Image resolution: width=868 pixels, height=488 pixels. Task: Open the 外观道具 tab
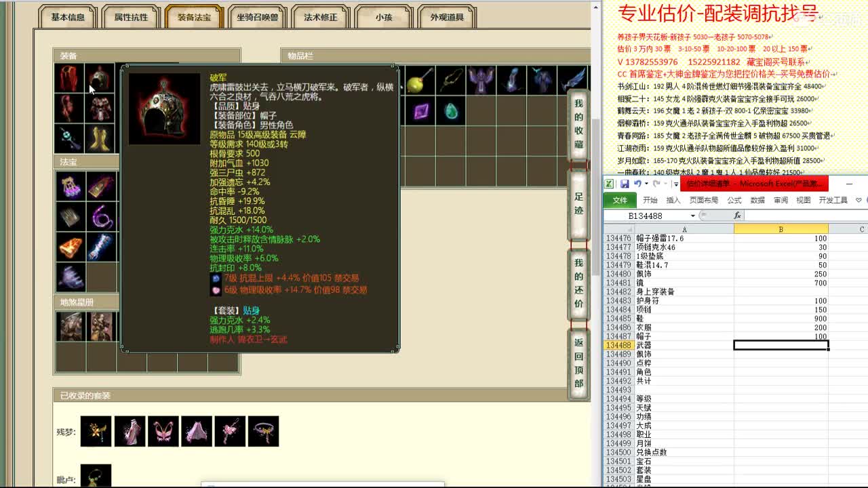click(x=447, y=18)
